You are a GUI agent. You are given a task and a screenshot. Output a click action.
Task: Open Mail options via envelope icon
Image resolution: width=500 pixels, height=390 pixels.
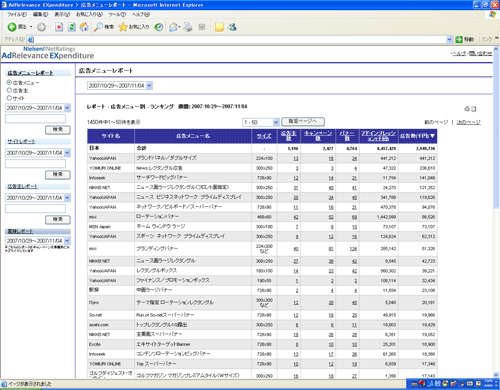tap(173, 27)
